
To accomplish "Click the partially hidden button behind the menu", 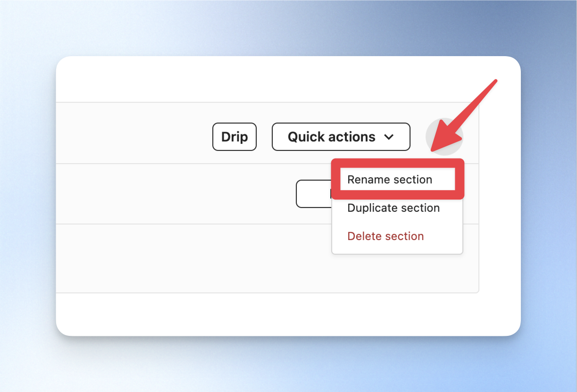I will pos(314,193).
